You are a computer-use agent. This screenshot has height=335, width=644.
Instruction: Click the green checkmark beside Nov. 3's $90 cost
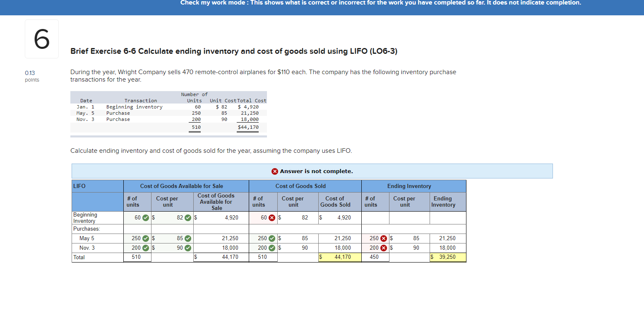[x=187, y=248]
